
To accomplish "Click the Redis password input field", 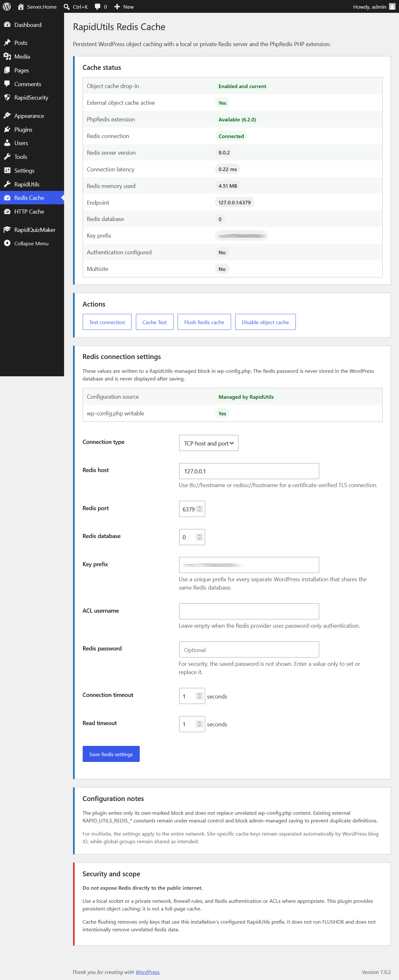I will coord(249,649).
